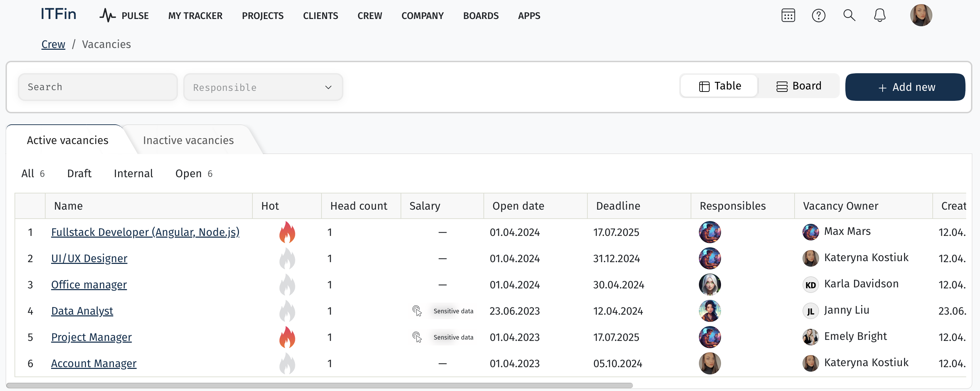This screenshot has height=391, width=980.
Task: Open Data Analyst vacancy link
Action: coord(82,311)
